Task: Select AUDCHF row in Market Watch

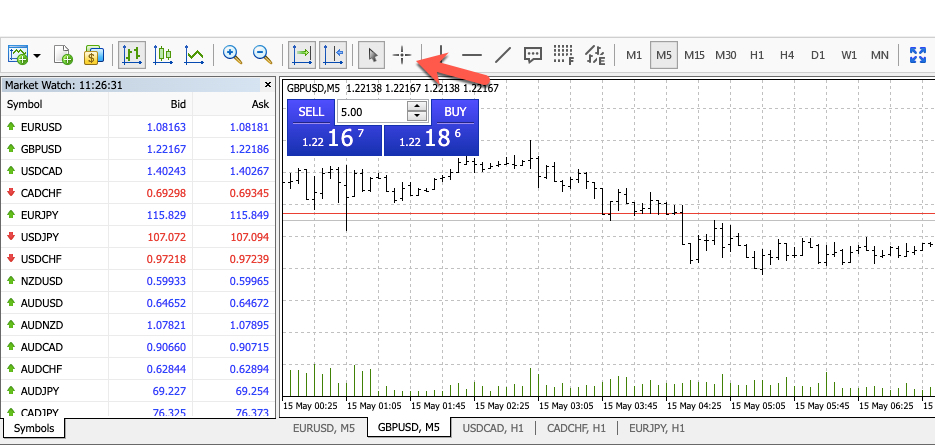Action: 138,369
